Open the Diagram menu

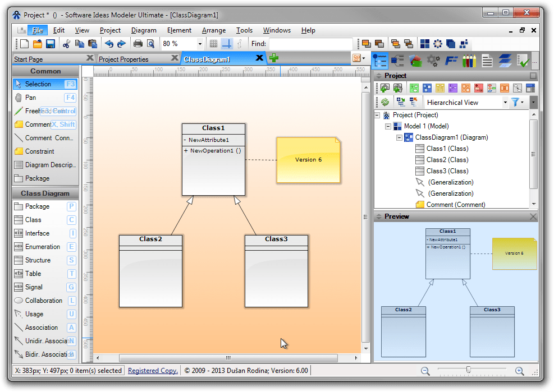144,30
